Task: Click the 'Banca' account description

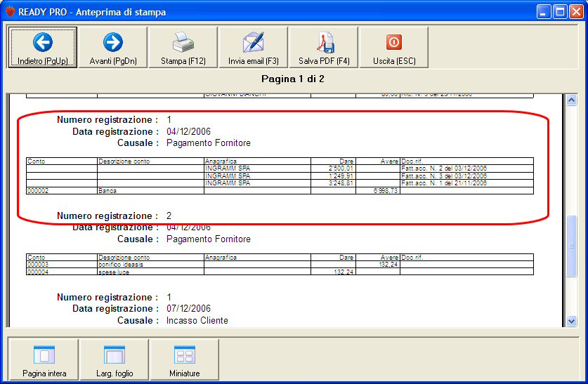Action: [107, 191]
